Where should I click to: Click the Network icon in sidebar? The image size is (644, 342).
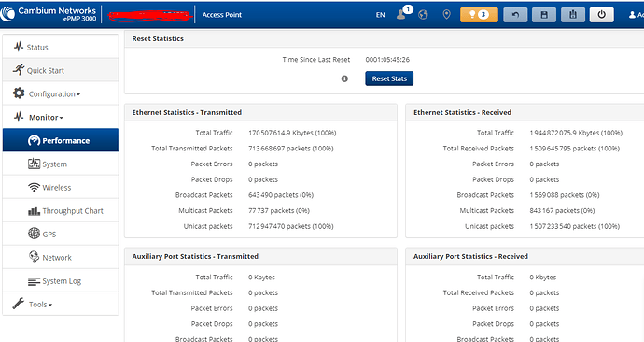(x=34, y=256)
